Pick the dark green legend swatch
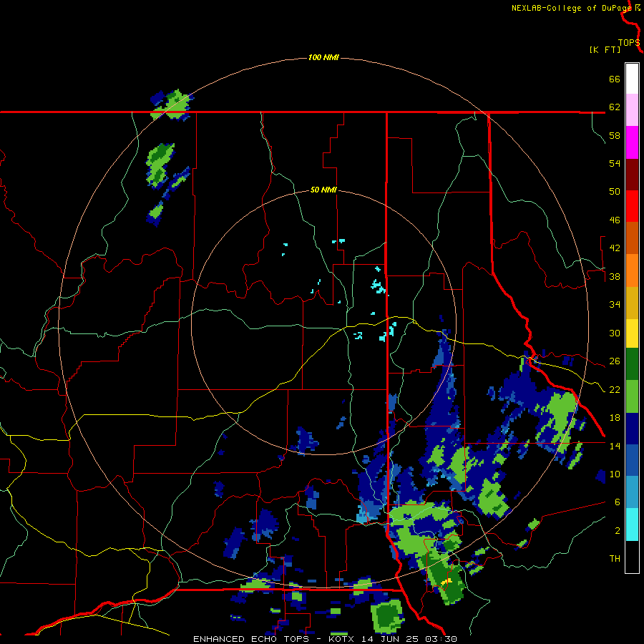Screen dimensions: 644x644 pyautogui.click(x=632, y=364)
